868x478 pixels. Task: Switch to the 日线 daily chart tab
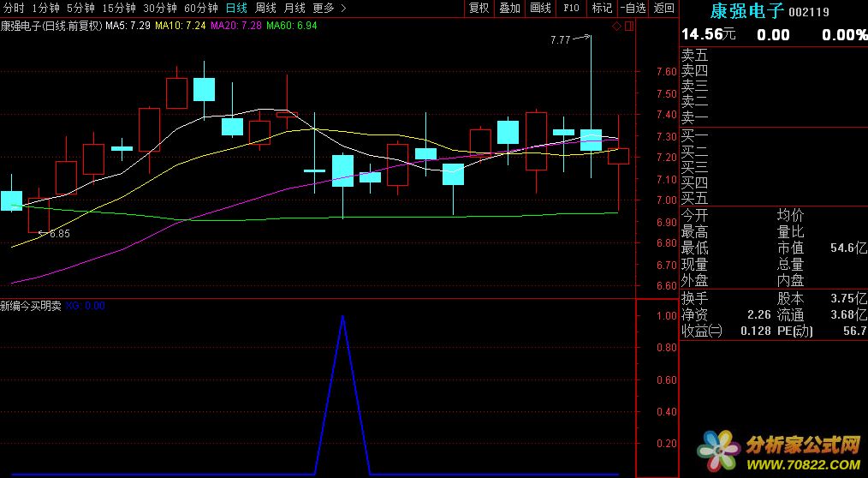click(x=237, y=8)
